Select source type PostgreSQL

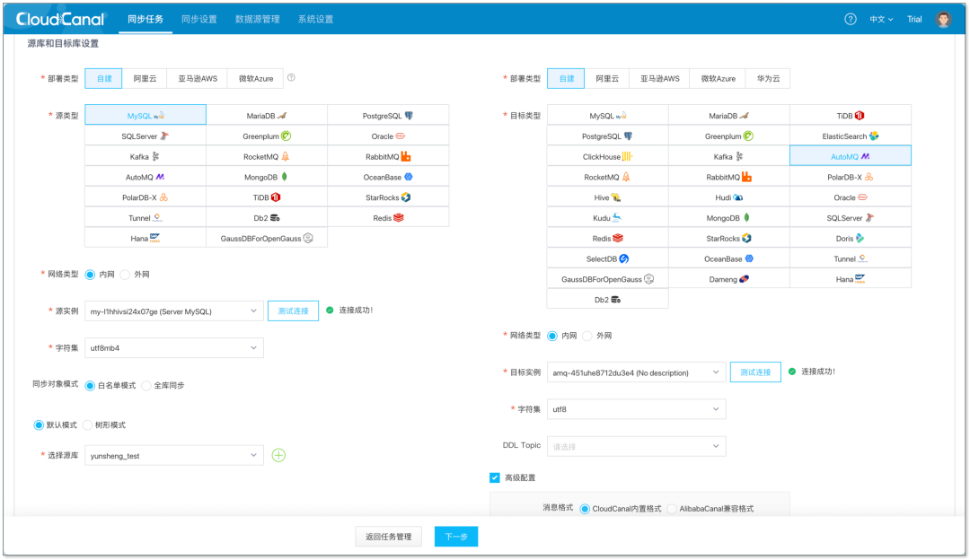tap(388, 116)
